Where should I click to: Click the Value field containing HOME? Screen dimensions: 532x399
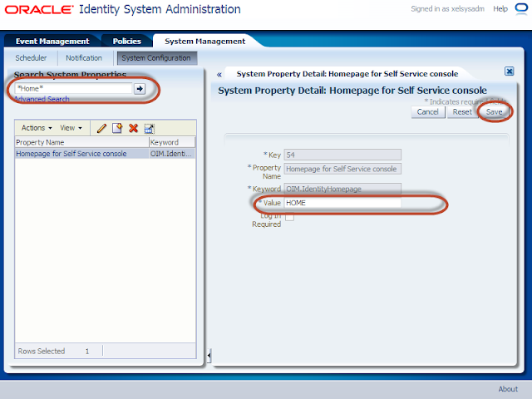tap(342, 203)
